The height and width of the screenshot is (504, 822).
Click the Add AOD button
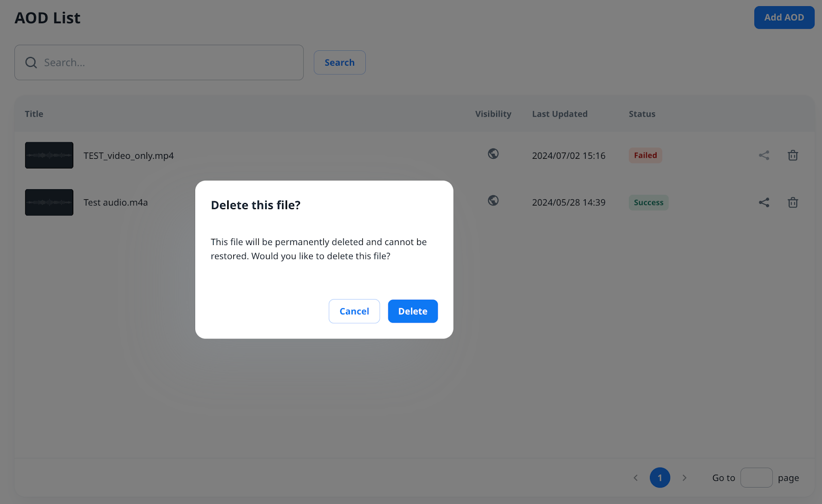pyautogui.click(x=783, y=17)
